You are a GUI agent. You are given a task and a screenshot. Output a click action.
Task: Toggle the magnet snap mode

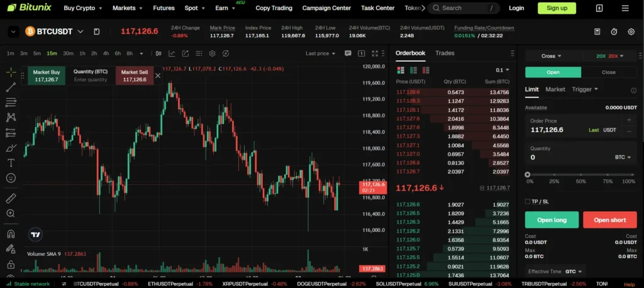(11, 234)
